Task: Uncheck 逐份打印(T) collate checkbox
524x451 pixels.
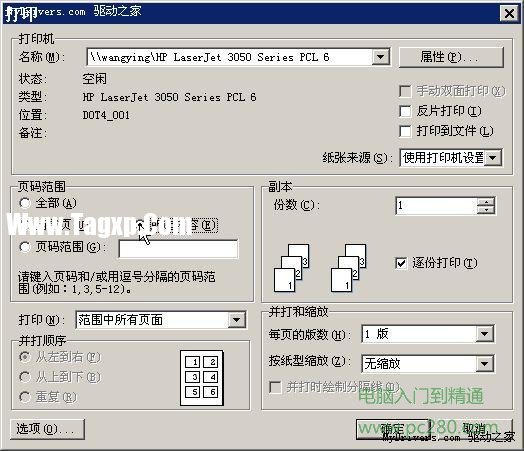Action: coord(401,263)
